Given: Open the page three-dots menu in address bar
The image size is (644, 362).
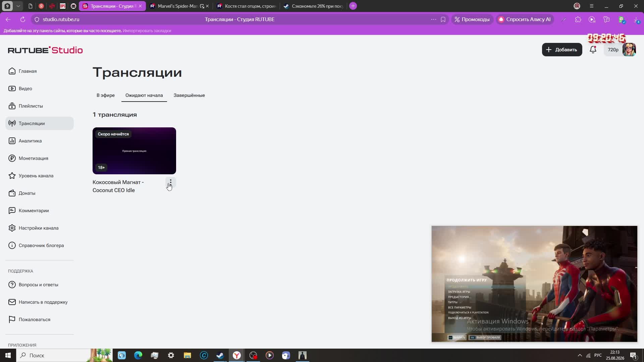Looking at the screenshot, I should click(434, 19).
